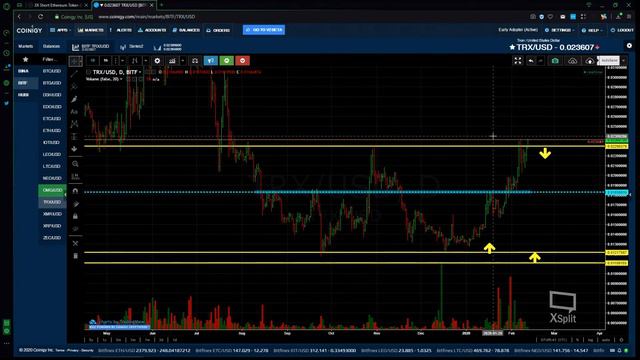
Task: Select the XRP/USD market row
Action: [x=52, y=226]
